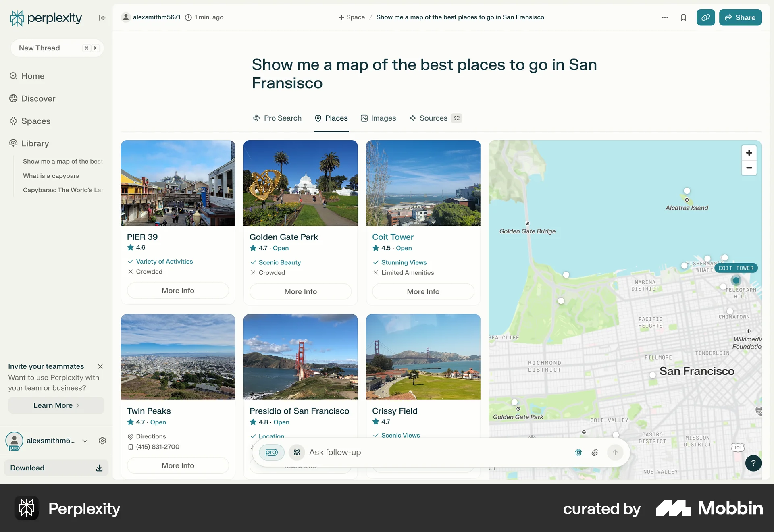Bookmark this thread
774x532 pixels.
(683, 17)
